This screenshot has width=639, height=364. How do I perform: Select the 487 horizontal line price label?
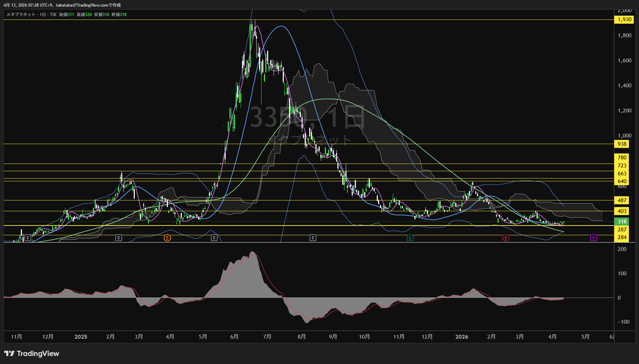click(x=622, y=200)
